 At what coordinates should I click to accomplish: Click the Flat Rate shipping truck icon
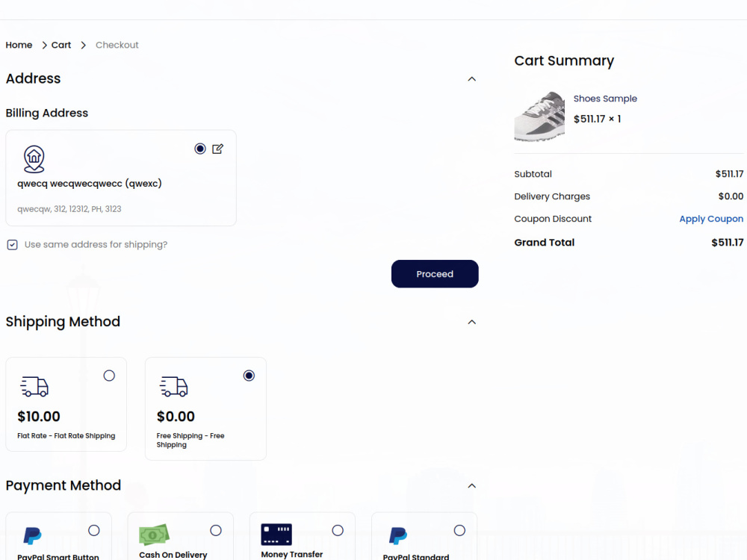35,386
